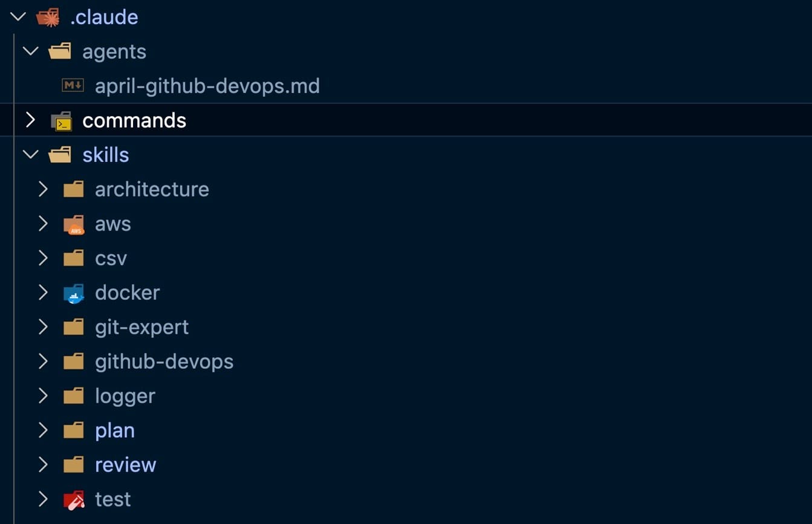Image resolution: width=812 pixels, height=524 pixels.
Task: Click the Docker whale folder icon
Action: pos(74,293)
